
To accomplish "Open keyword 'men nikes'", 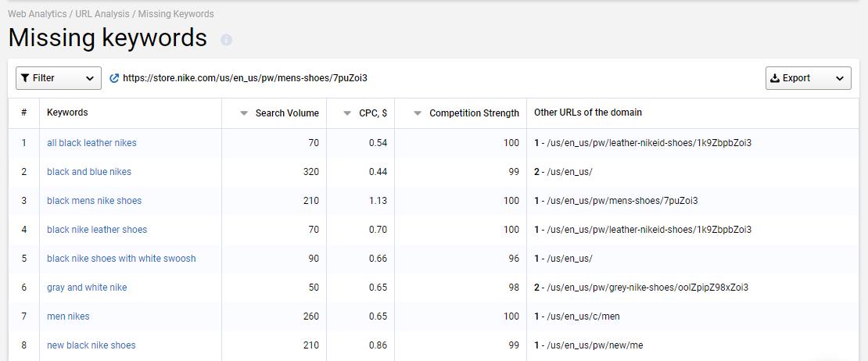I will click(68, 316).
